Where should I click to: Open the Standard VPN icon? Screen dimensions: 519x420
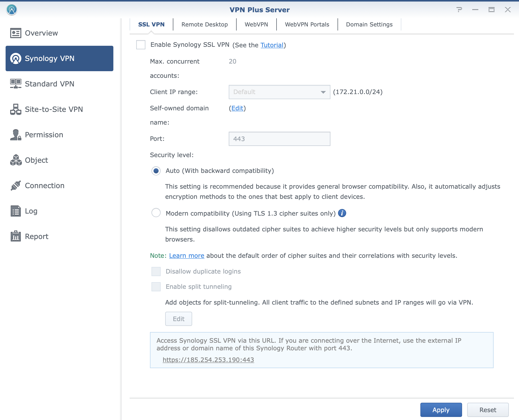[16, 84]
